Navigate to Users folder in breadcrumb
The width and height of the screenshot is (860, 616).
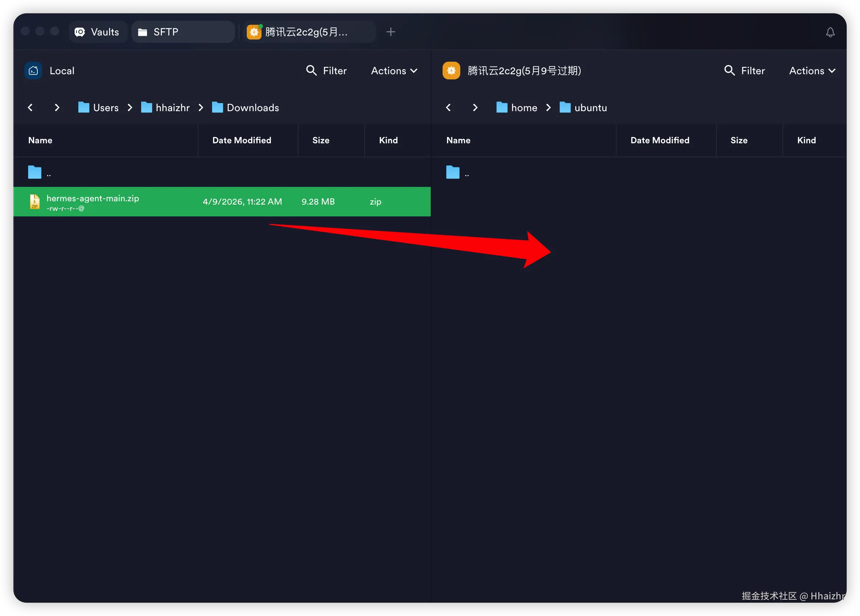click(x=99, y=108)
